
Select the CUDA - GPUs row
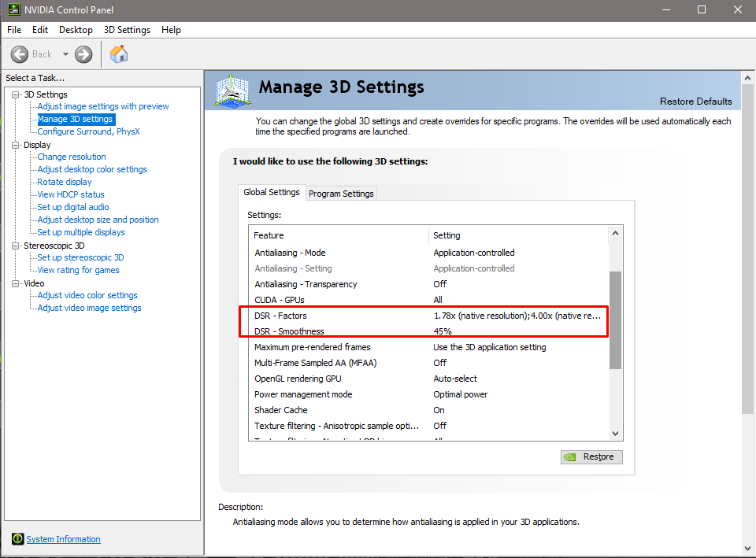coord(428,300)
